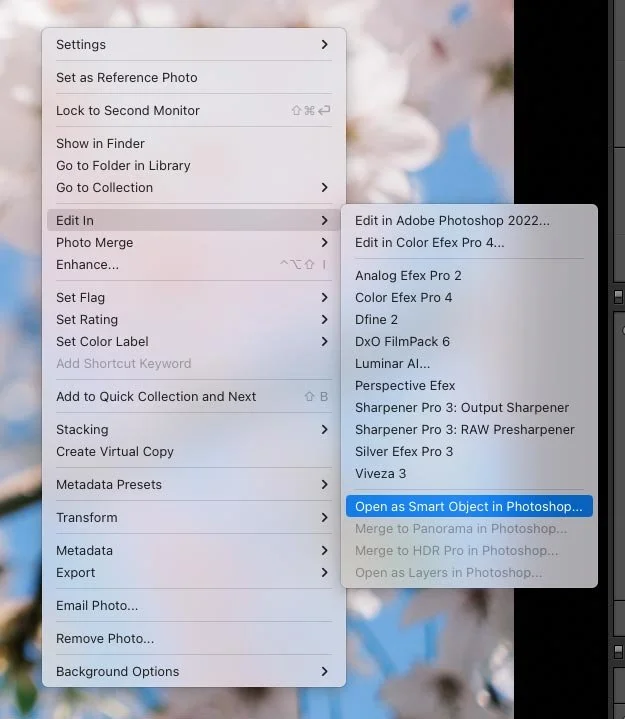Image resolution: width=625 pixels, height=719 pixels.
Task: Expand Go to Collection submenu
Action: (194, 188)
